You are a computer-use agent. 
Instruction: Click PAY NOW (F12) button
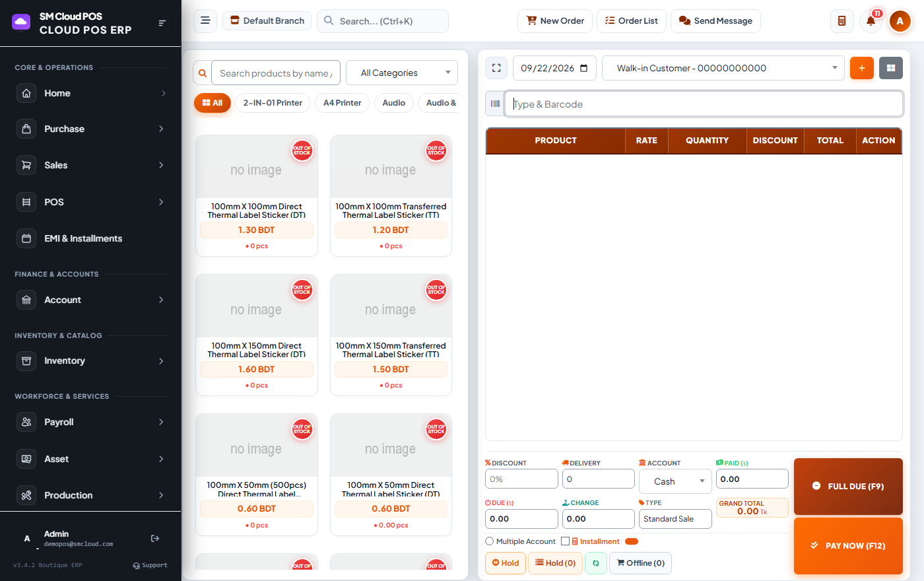tap(848, 546)
